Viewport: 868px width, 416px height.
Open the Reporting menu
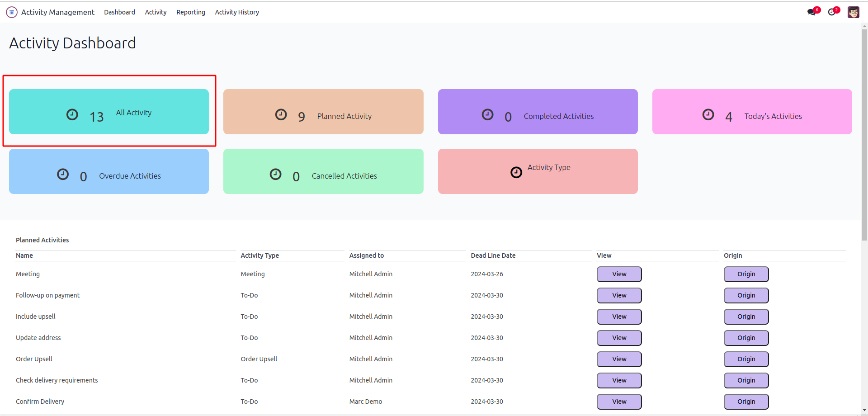point(190,12)
